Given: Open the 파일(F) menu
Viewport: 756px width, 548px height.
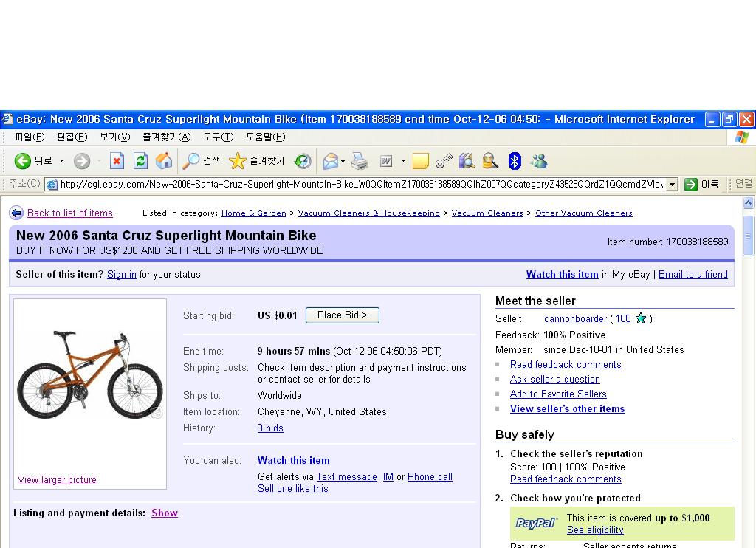Looking at the screenshot, I should point(30,137).
